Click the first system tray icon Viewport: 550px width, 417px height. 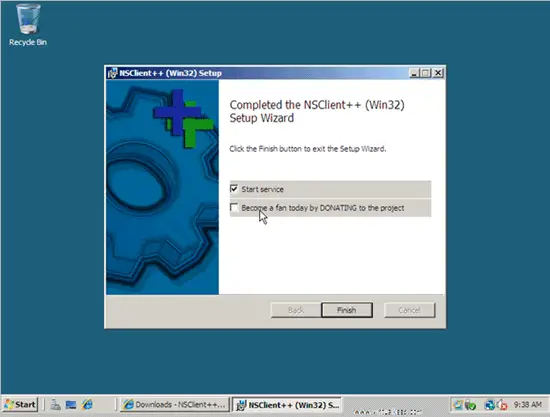point(458,405)
